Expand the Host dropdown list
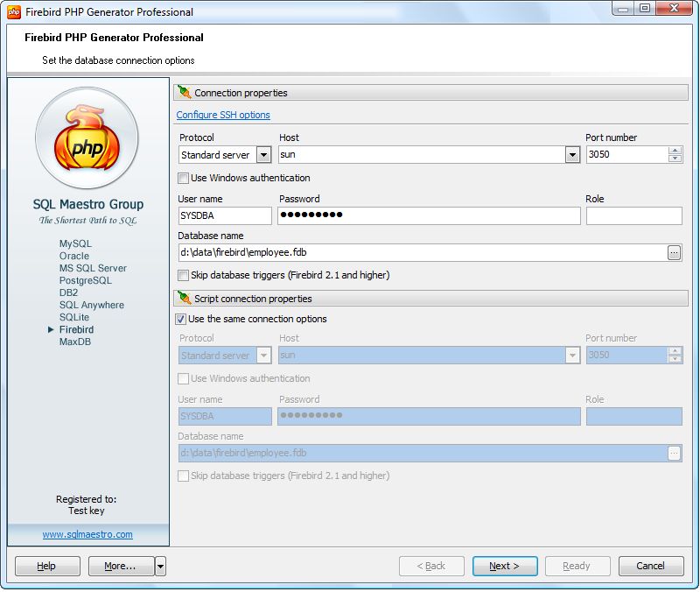Image resolution: width=700 pixels, height=592 pixels. tap(572, 155)
